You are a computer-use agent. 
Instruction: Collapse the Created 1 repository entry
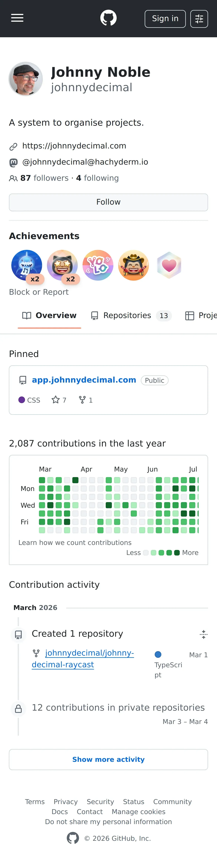click(x=203, y=634)
